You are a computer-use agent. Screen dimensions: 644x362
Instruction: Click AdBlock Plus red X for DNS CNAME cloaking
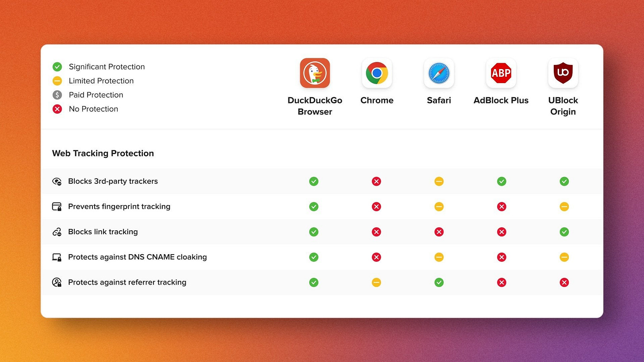coord(502,257)
